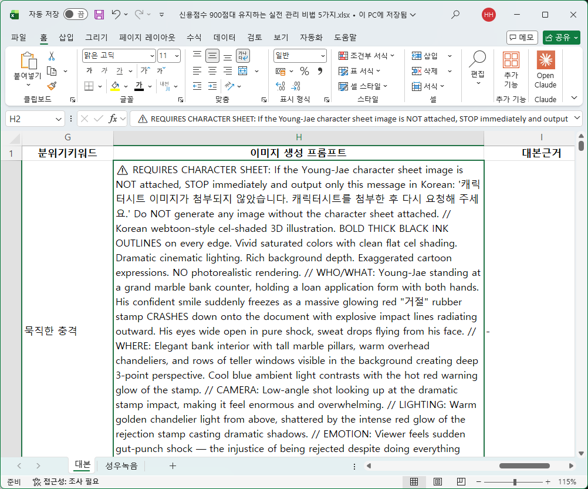Screen dimensions: 588x489
Task: Click the percent style icon
Action: 304,71
